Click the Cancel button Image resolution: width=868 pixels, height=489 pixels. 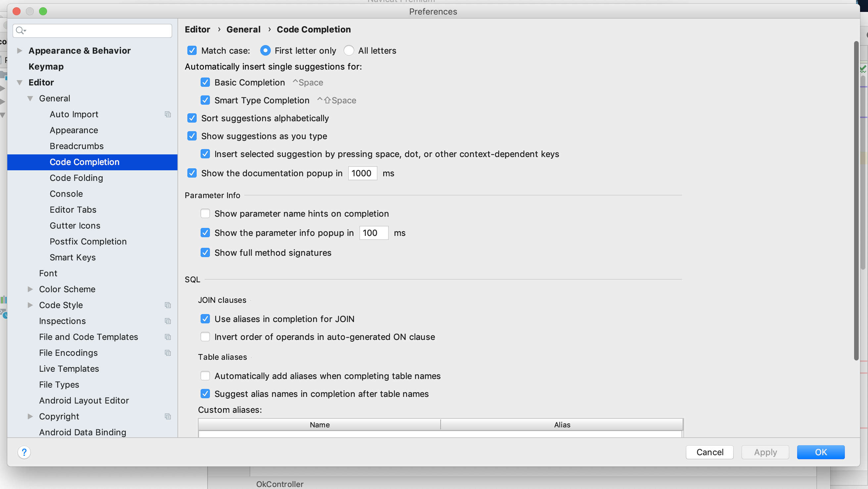click(709, 452)
